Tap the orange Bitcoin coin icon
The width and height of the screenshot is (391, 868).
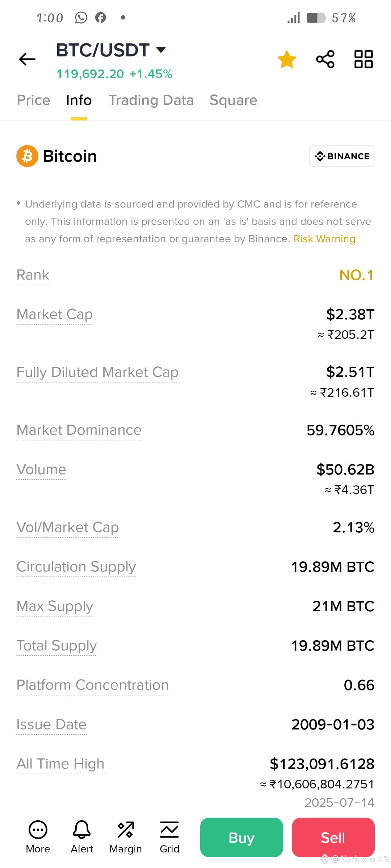[x=27, y=156]
